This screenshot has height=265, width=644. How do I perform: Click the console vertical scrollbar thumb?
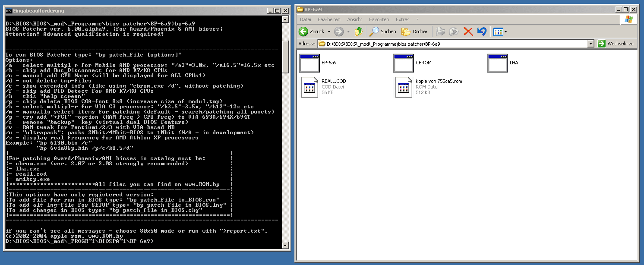[285, 57]
